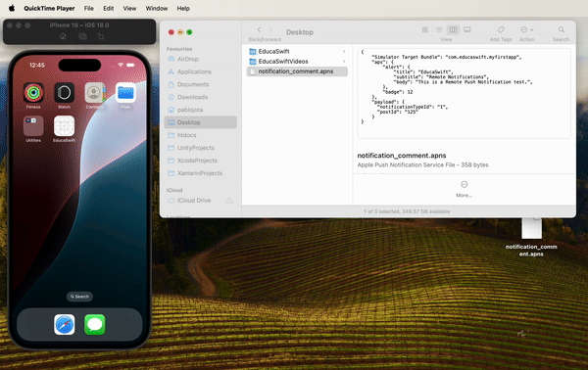Open the File menu
The width and height of the screenshot is (588, 370).
pos(89,8)
